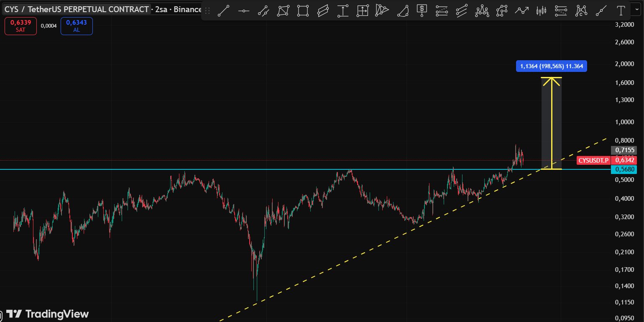Click the cyan 0,5680 price label

(x=625, y=169)
